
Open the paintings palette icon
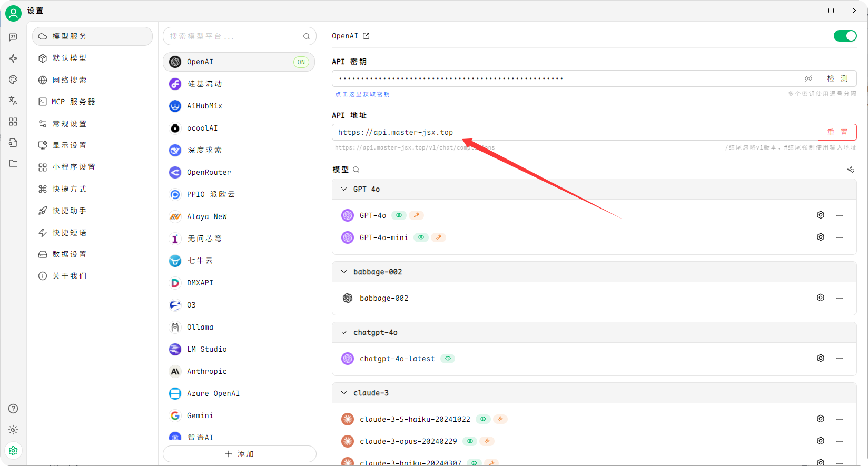coord(13,80)
